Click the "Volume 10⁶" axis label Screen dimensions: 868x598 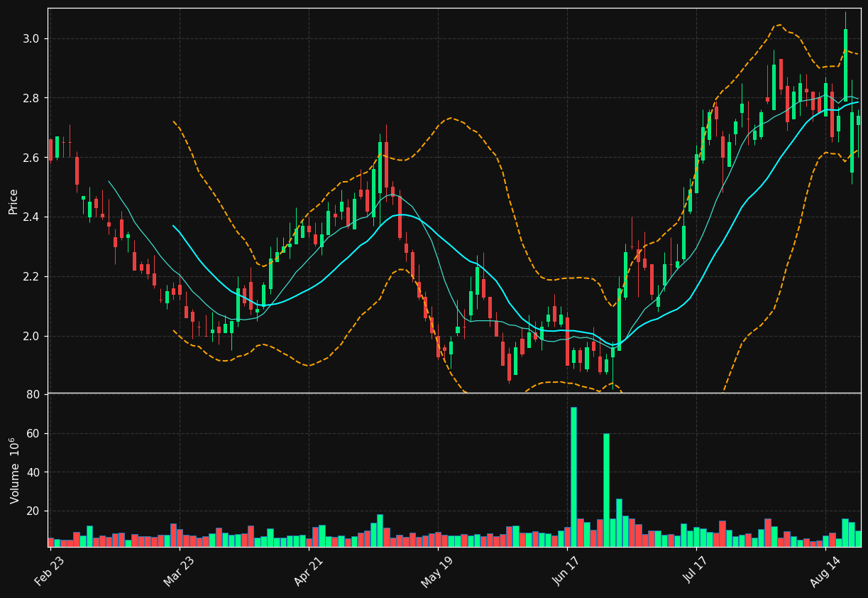pos(14,470)
